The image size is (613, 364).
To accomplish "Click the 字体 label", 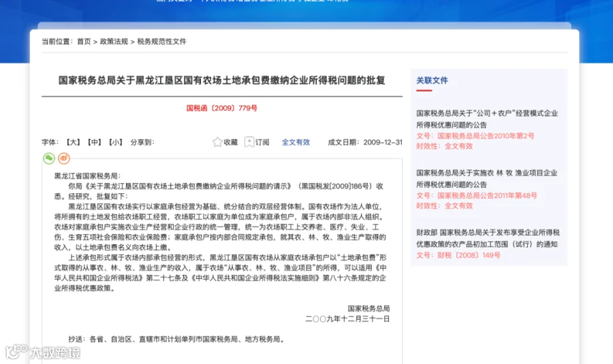I will [50, 142].
